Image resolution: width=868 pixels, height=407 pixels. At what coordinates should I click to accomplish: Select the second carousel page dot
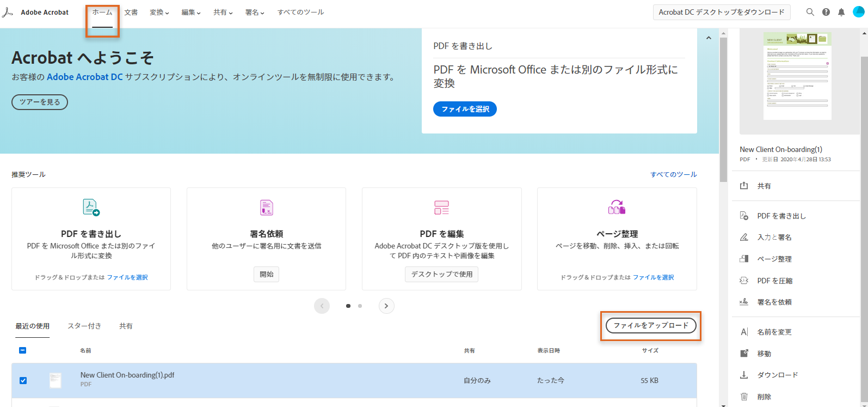pos(360,306)
